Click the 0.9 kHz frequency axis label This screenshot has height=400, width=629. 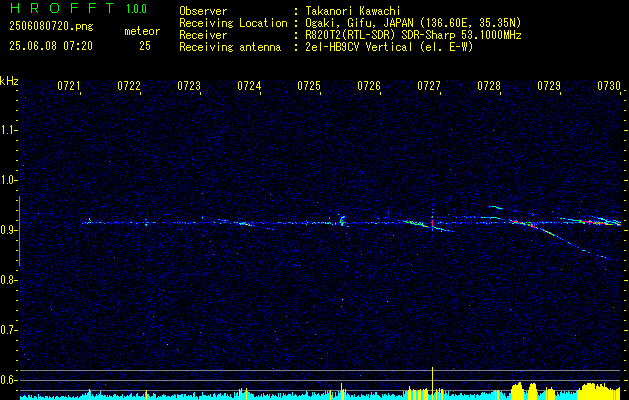tap(9, 230)
